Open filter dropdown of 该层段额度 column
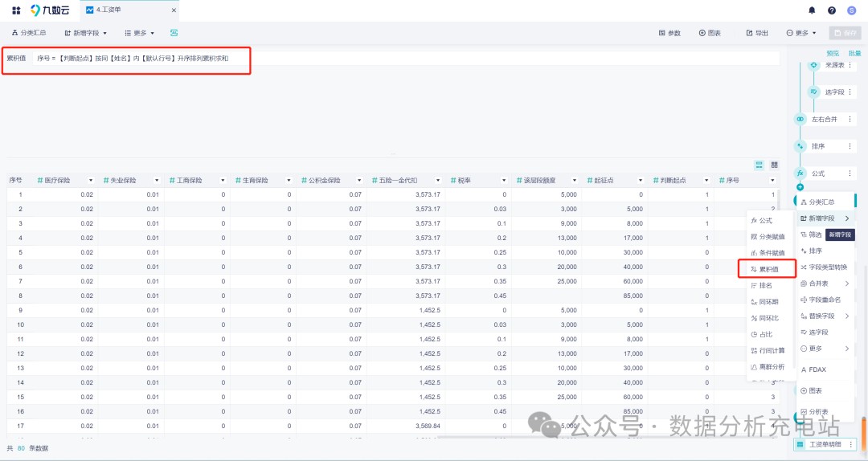This screenshot has height=461, width=868. [574, 181]
